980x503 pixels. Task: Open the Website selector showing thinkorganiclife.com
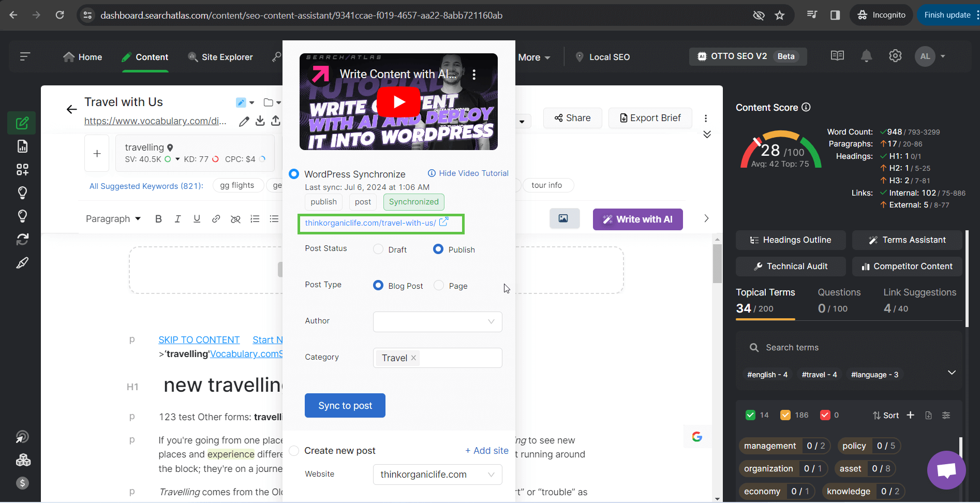point(437,475)
